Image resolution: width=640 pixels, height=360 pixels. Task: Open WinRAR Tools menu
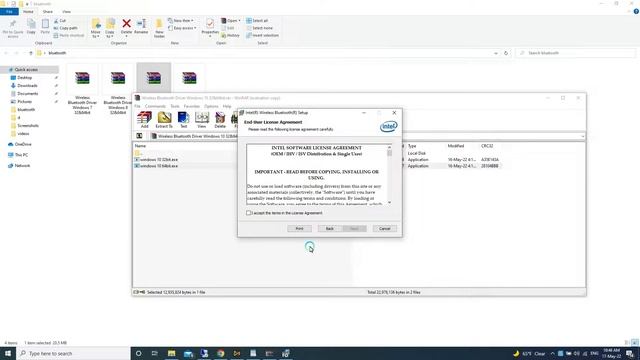pos(175,106)
